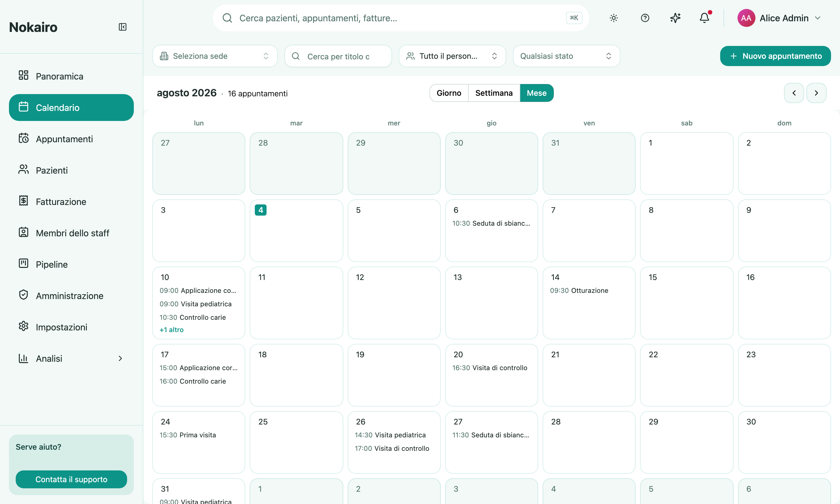Open 15:30 Prima visita on day 24
The width and height of the screenshot is (840, 504).
pos(188,435)
